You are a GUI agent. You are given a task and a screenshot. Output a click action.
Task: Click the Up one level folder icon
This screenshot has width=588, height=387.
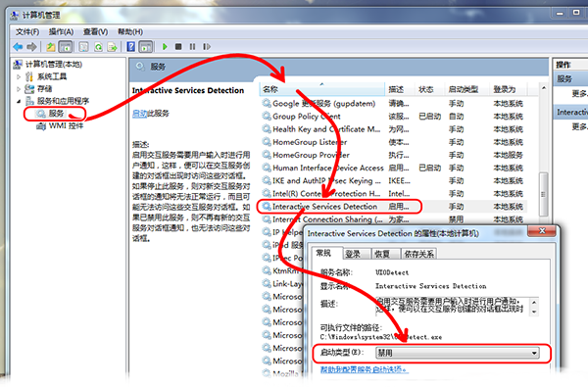51,47
